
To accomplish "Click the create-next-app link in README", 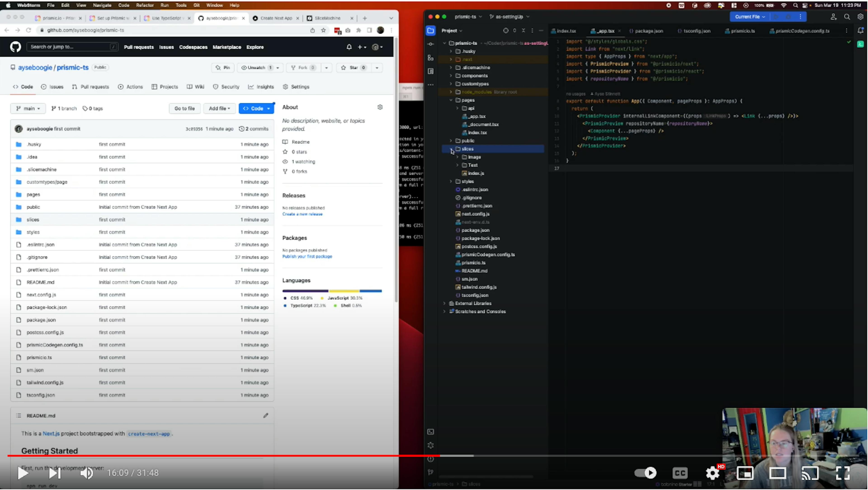I will (x=149, y=433).
